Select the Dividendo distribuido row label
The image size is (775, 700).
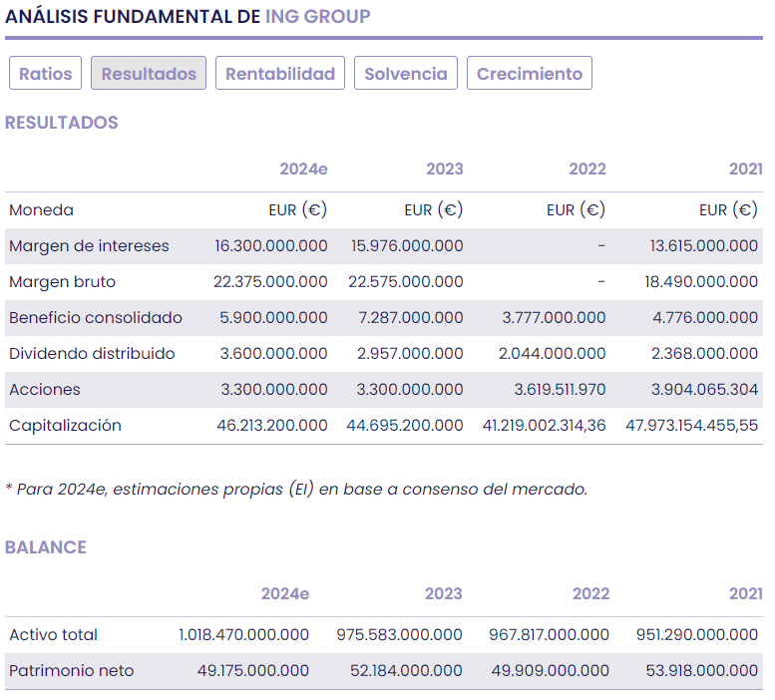pyautogui.click(x=92, y=354)
